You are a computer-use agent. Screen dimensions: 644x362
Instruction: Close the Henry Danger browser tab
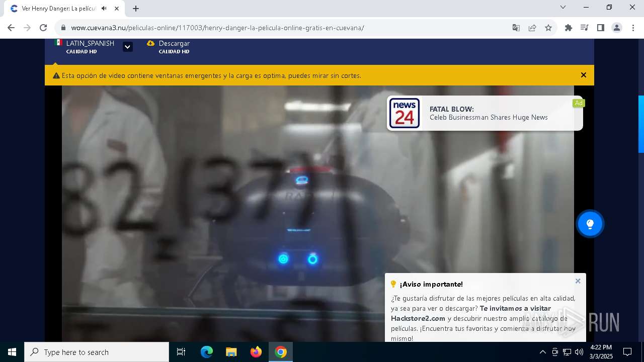pos(117,9)
